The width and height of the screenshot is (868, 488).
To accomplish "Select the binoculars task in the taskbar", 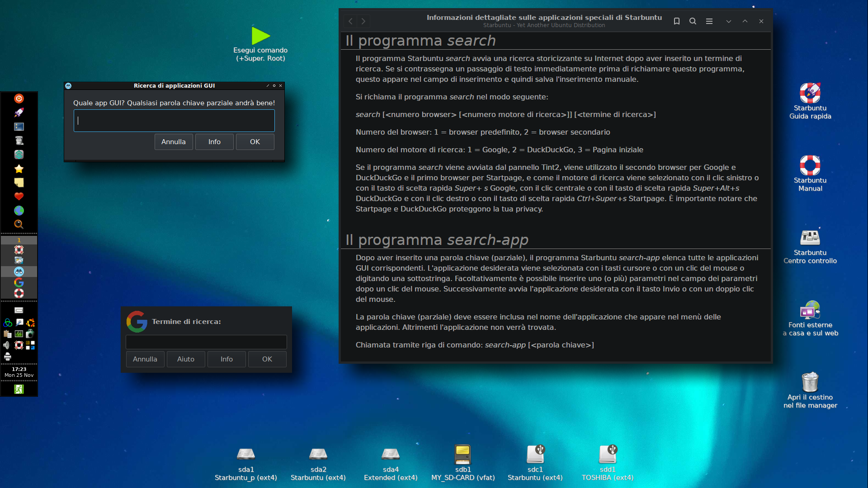I will pyautogui.click(x=19, y=272).
